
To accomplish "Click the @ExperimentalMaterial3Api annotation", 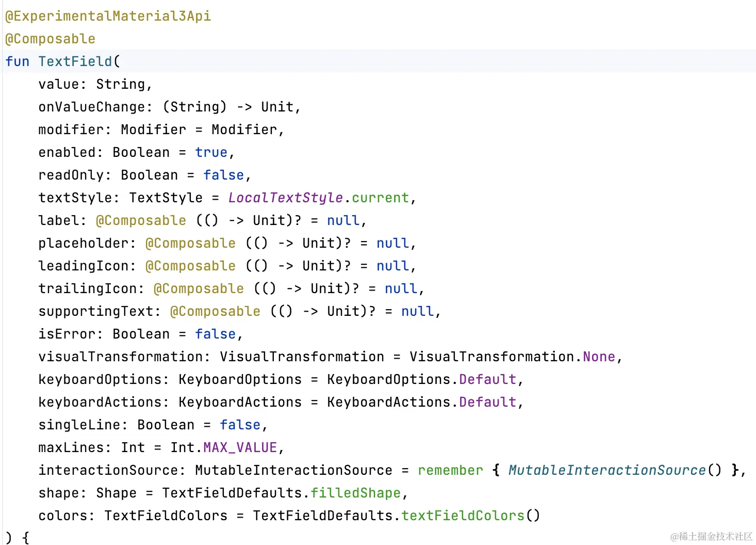I will 108,16.
